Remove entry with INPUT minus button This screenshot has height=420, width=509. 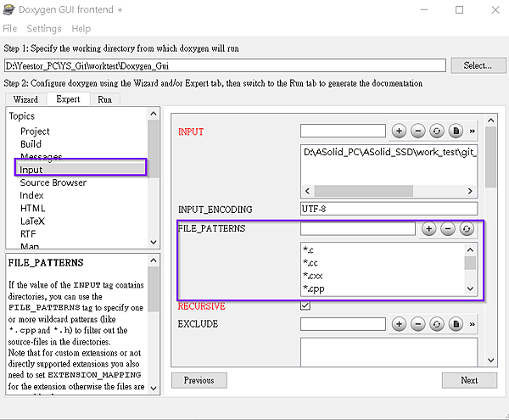(x=417, y=132)
